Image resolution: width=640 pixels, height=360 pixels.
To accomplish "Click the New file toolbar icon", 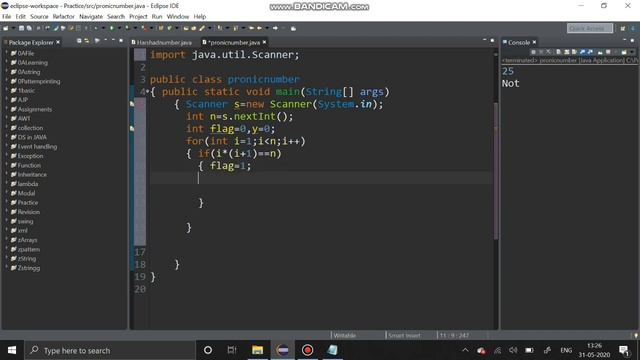I will click(6, 28).
